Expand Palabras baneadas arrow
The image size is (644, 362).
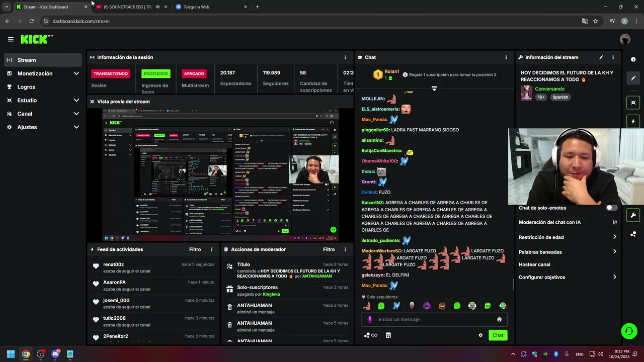click(615, 251)
